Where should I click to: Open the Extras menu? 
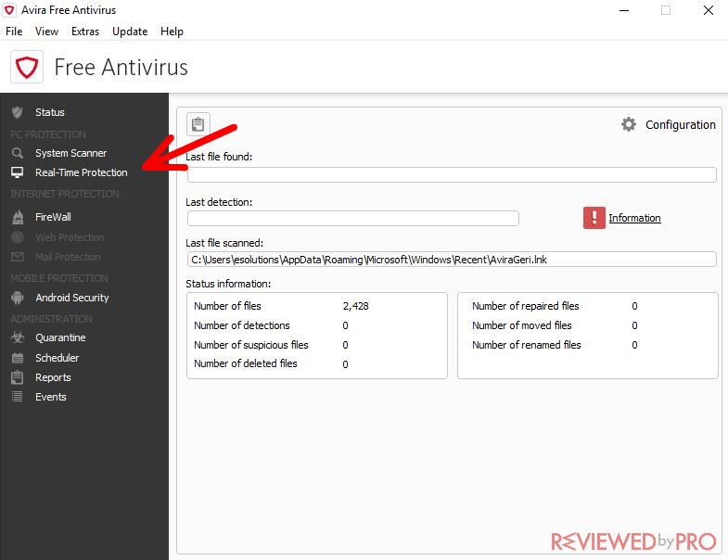point(85,32)
